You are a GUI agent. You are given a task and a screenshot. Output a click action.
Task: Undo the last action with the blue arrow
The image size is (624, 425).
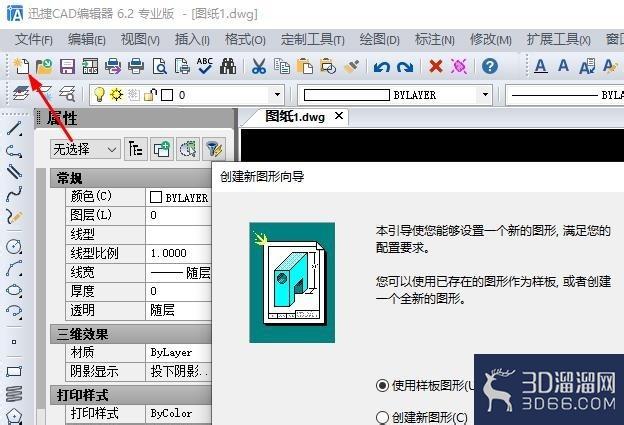click(382, 66)
